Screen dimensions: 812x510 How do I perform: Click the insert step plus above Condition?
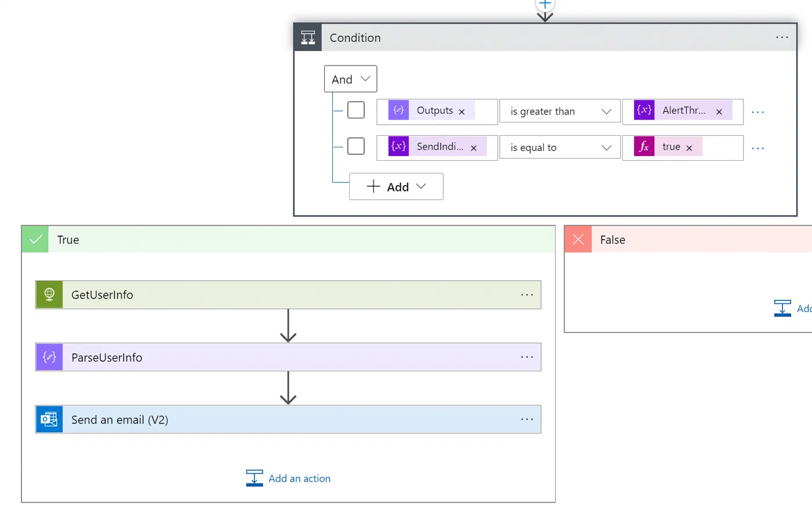pyautogui.click(x=545, y=4)
